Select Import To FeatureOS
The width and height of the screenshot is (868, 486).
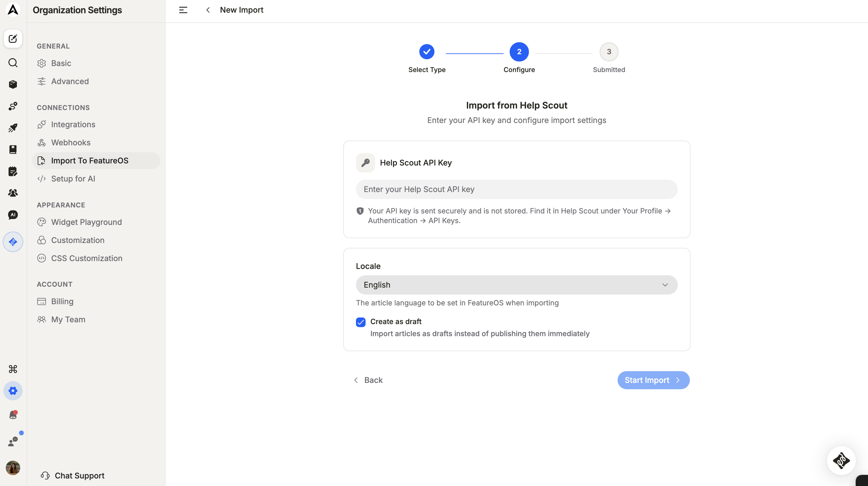point(96,160)
